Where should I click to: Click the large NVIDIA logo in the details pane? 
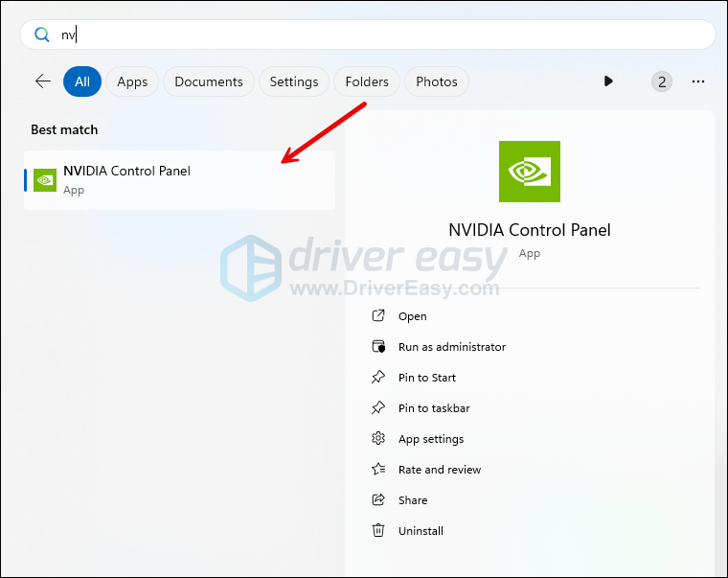coord(530,172)
